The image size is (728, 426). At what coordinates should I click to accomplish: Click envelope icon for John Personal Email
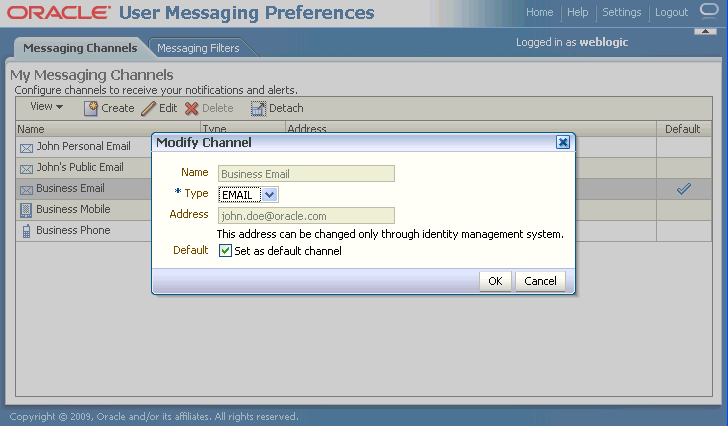26,148
